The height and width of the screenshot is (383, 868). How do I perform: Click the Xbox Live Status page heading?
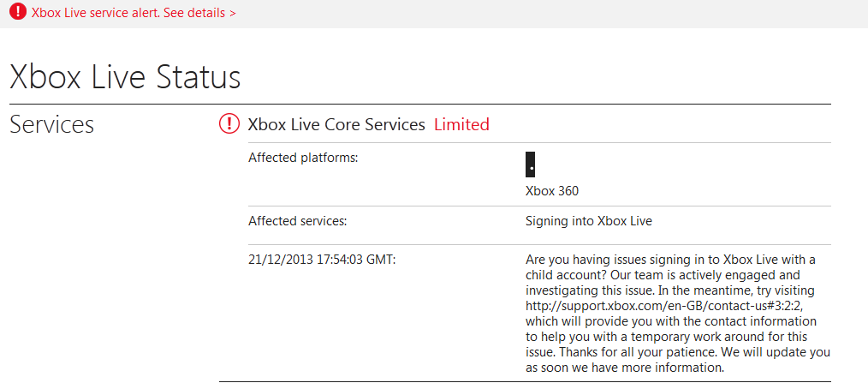125,76
